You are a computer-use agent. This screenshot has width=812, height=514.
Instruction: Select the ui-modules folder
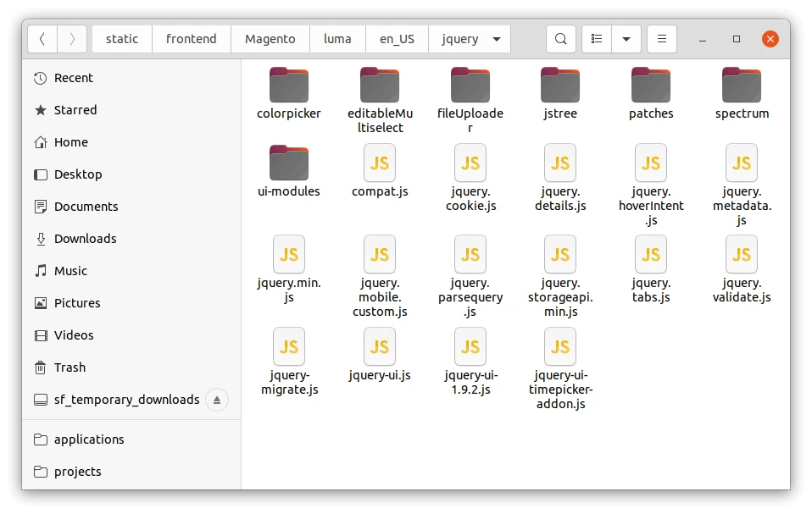point(289,163)
